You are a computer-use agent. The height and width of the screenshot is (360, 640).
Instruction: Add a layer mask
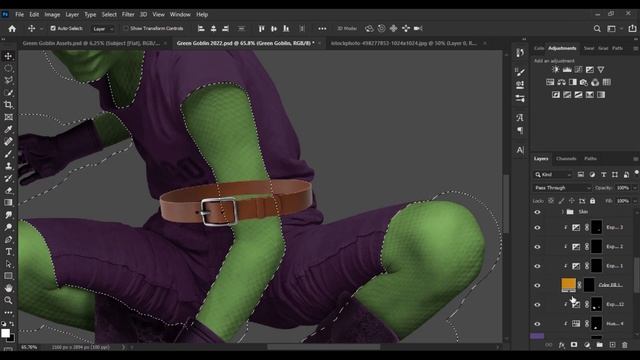(574, 345)
